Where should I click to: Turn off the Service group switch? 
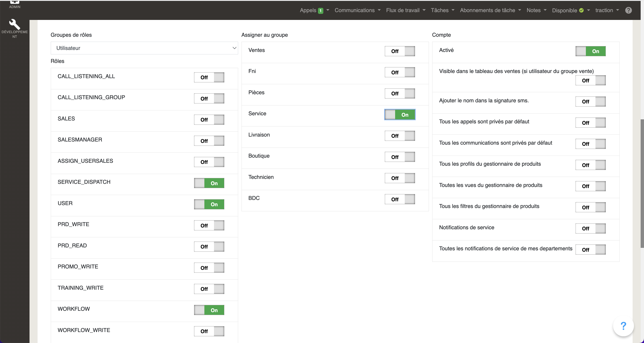[400, 115]
